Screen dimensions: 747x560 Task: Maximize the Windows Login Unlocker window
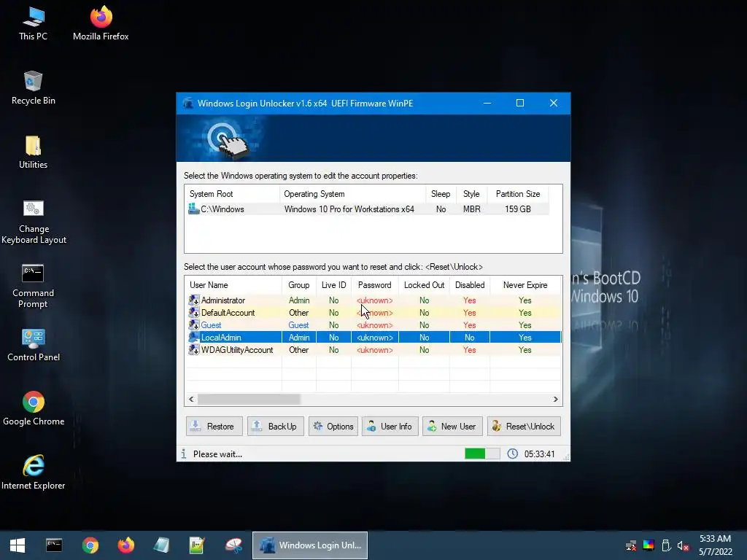[x=520, y=103]
